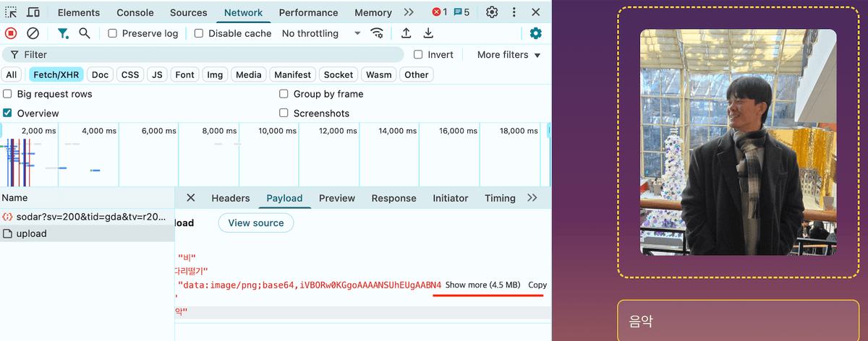Open DevTools settings gear
Screen dimensions: 868x341
(492, 12)
